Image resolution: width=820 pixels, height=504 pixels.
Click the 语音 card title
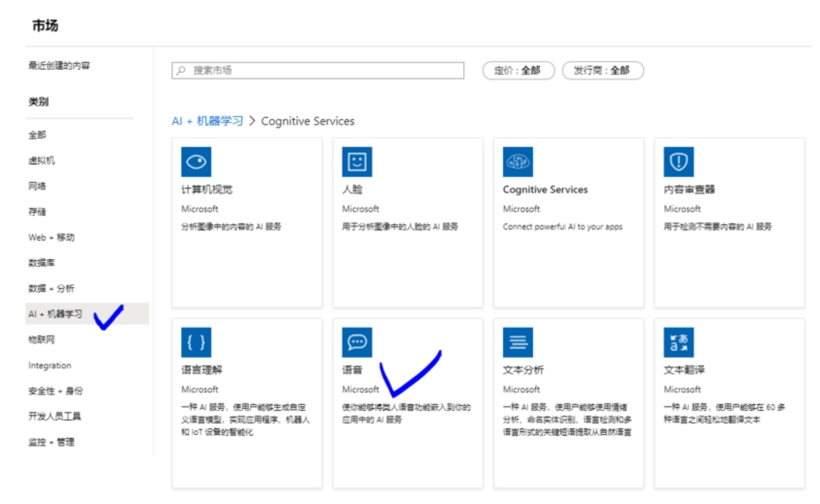coord(352,370)
